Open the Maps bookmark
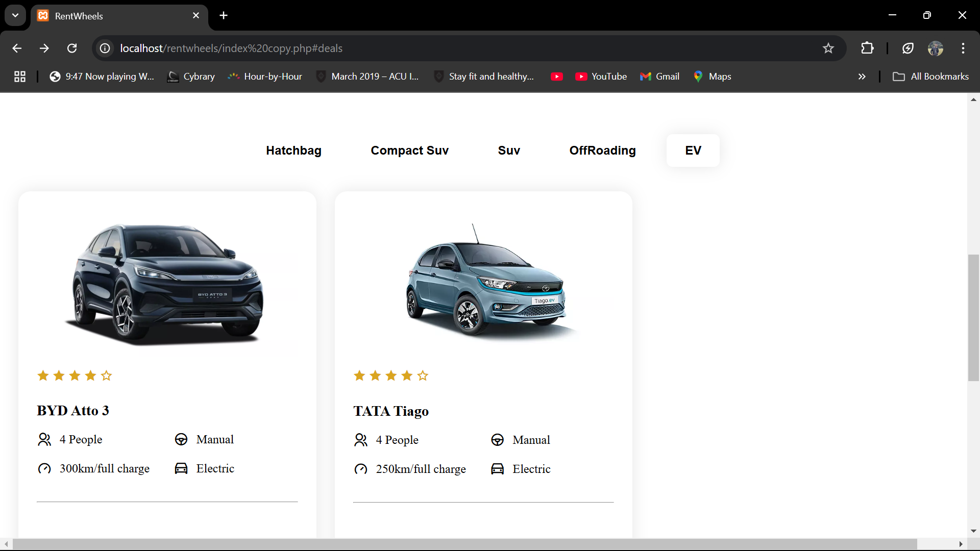 point(713,77)
